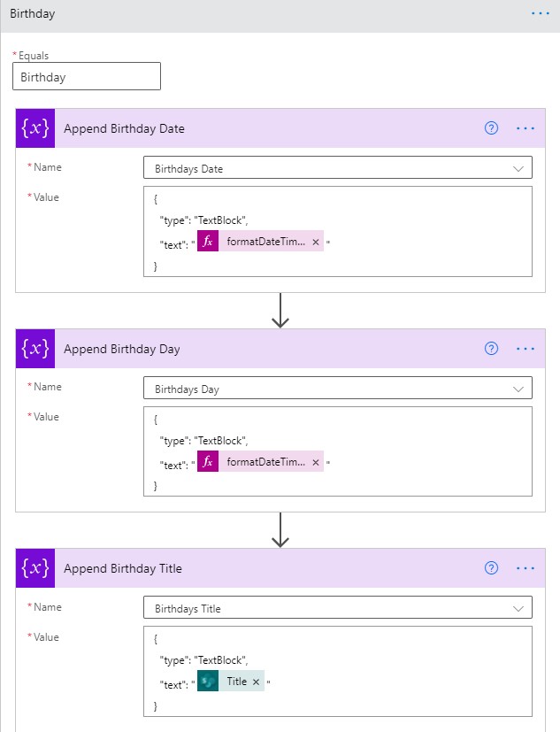
Task: Remove formatDateTime expression from Birthday Date value
Action: pos(316,242)
